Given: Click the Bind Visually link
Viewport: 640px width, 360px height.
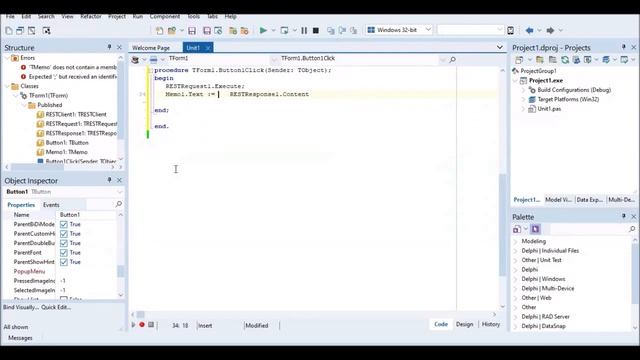Looking at the screenshot, I should coord(21,307).
